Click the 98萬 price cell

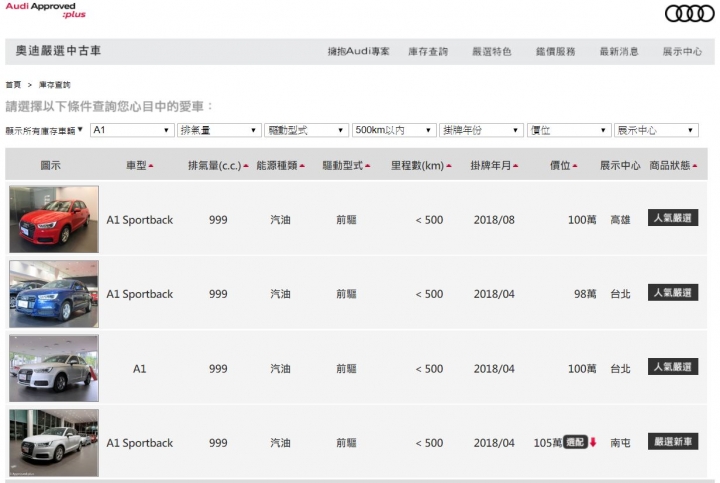pyautogui.click(x=585, y=294)
